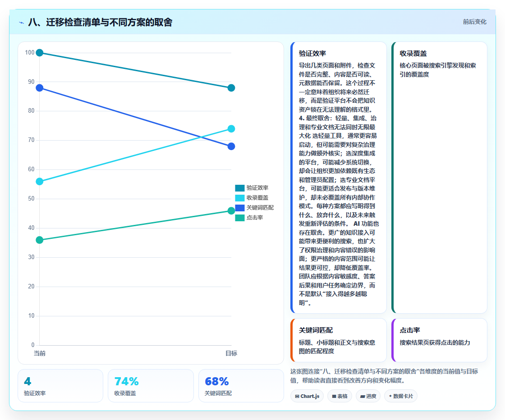Click 验证效率 data point at 当前 (100)

click(x=39, y=52)
